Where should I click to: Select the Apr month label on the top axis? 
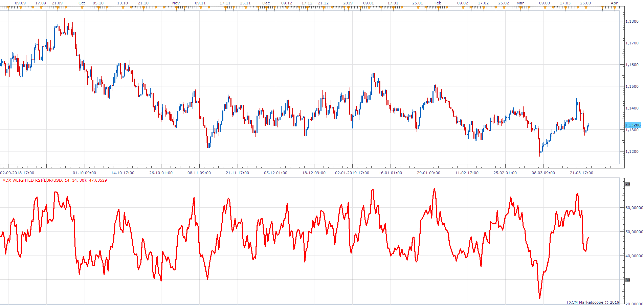tap(614, 3)
